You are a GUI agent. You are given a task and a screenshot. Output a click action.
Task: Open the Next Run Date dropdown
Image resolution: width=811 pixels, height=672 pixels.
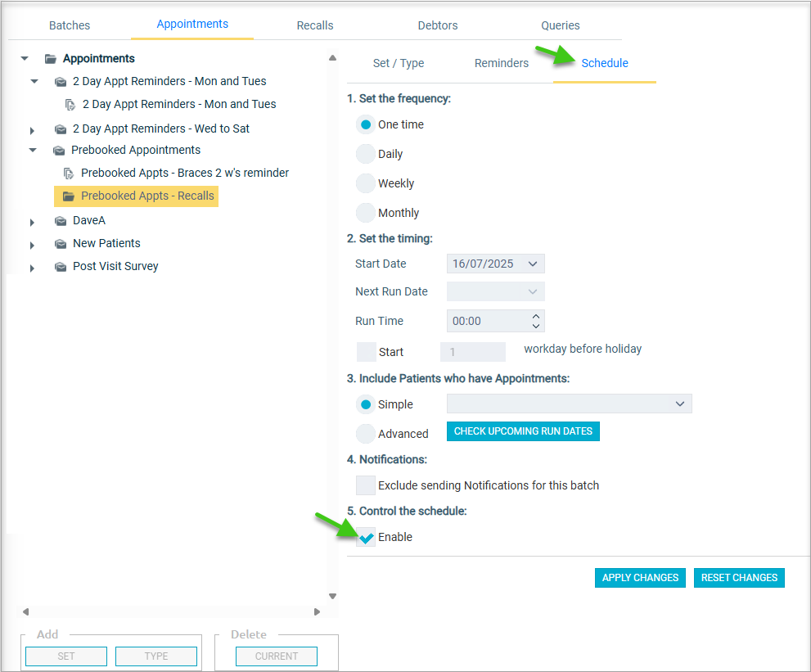533,291
